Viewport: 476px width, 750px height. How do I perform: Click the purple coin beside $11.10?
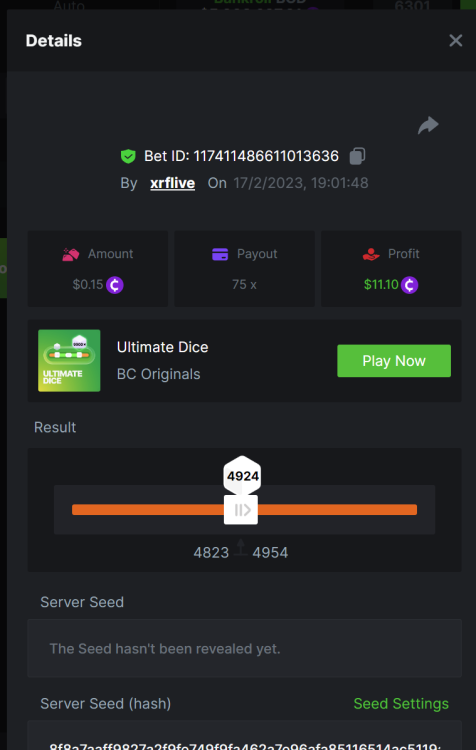pyautogui.click(x=410, y=285)
